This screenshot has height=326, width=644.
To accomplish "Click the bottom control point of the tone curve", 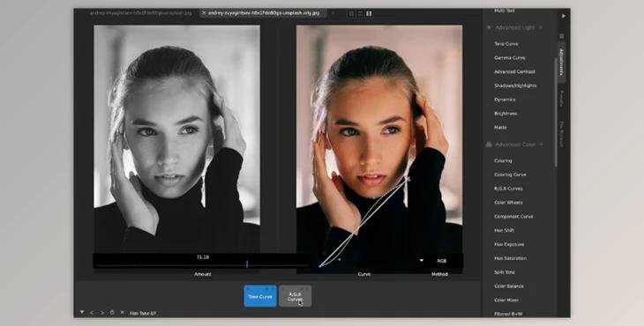I will (321, 266).
